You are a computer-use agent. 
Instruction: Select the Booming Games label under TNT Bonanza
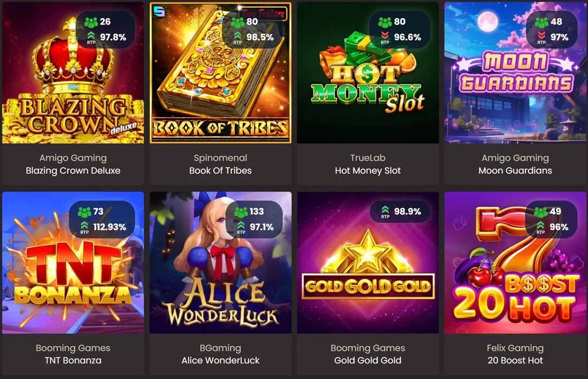[x=73, y=348]
